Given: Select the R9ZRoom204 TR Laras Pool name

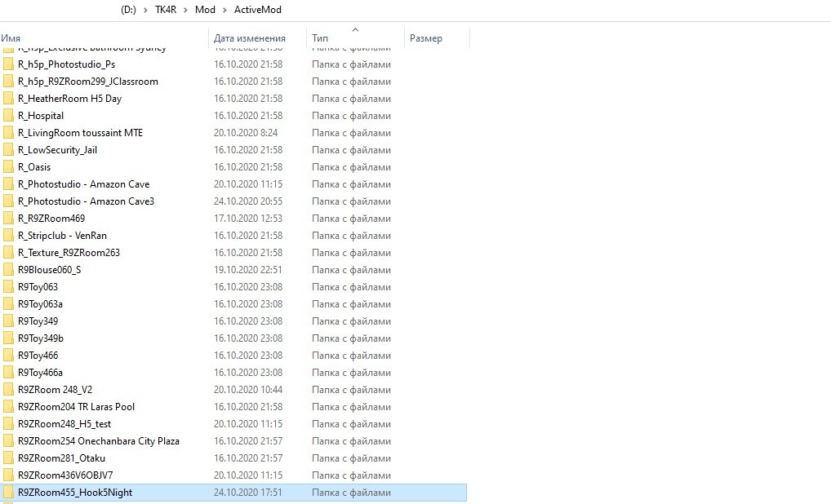Looking at the screenshot, I should tap(76, 407).
